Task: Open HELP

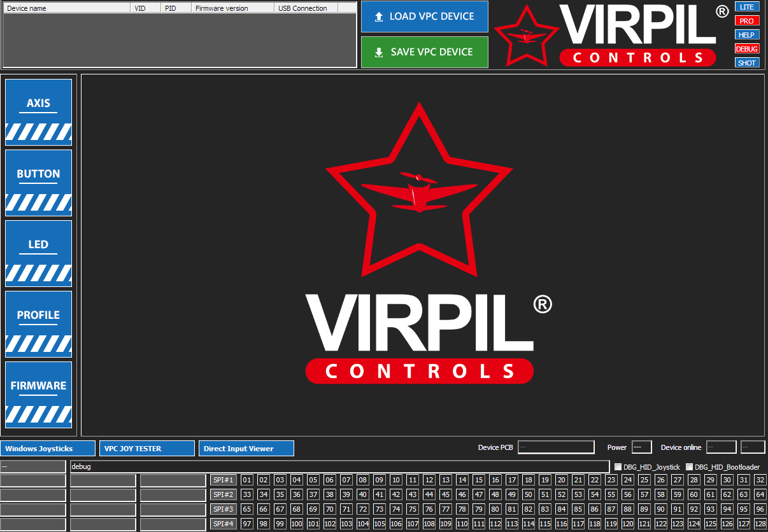Action: click(747, 35)
